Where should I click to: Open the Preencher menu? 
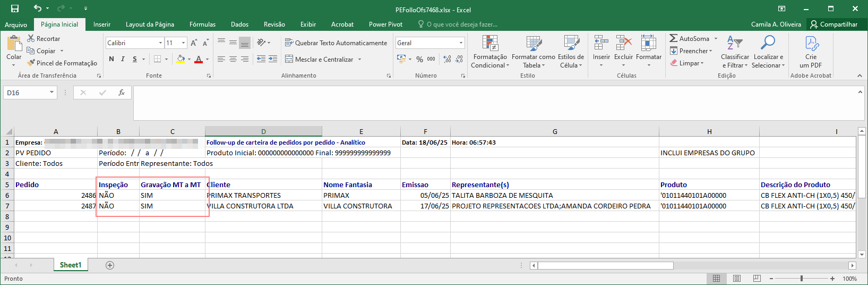pyautogui.click(x=691, y=51)
